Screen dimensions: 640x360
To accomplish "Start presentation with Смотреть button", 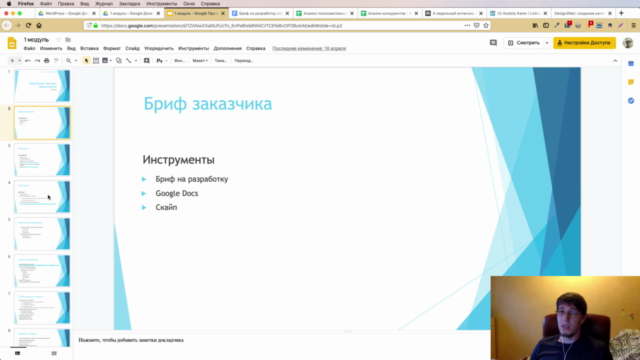I will [x=524, y=42].
